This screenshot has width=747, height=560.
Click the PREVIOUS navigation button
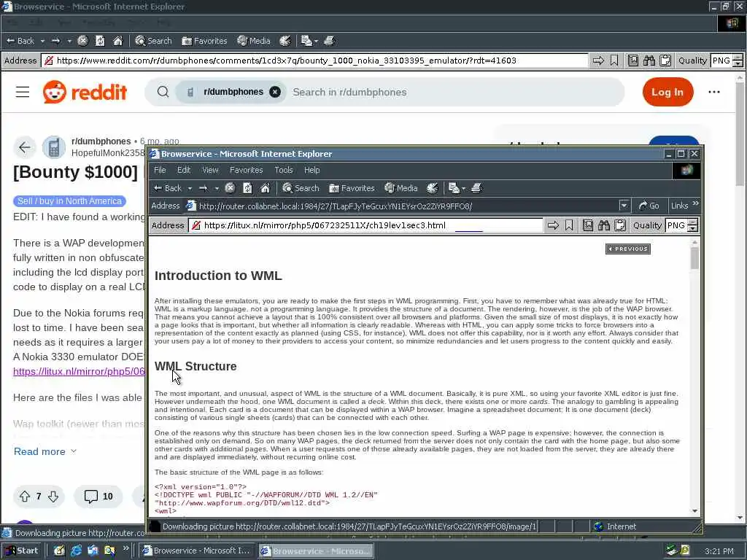tap(628, 249)
